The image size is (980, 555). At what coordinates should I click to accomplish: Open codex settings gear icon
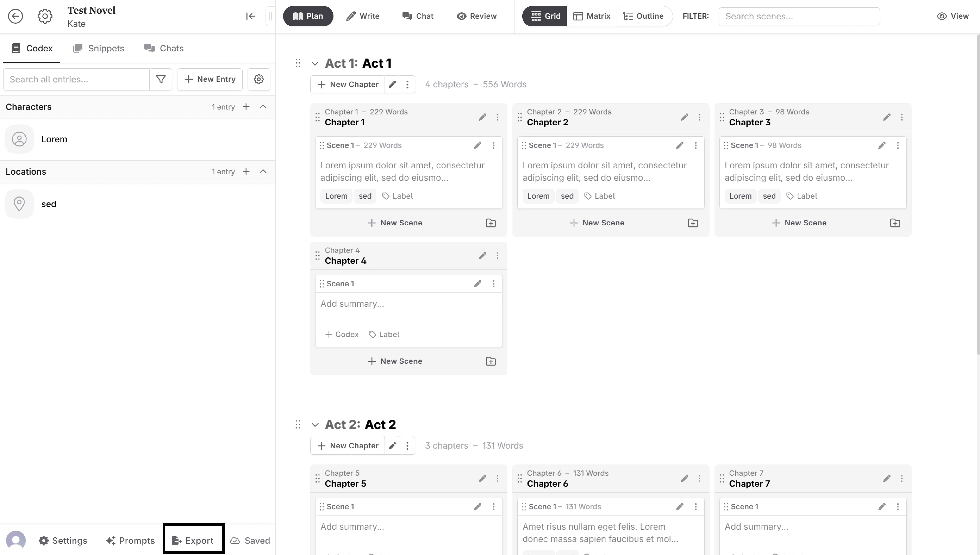point(259,79)
